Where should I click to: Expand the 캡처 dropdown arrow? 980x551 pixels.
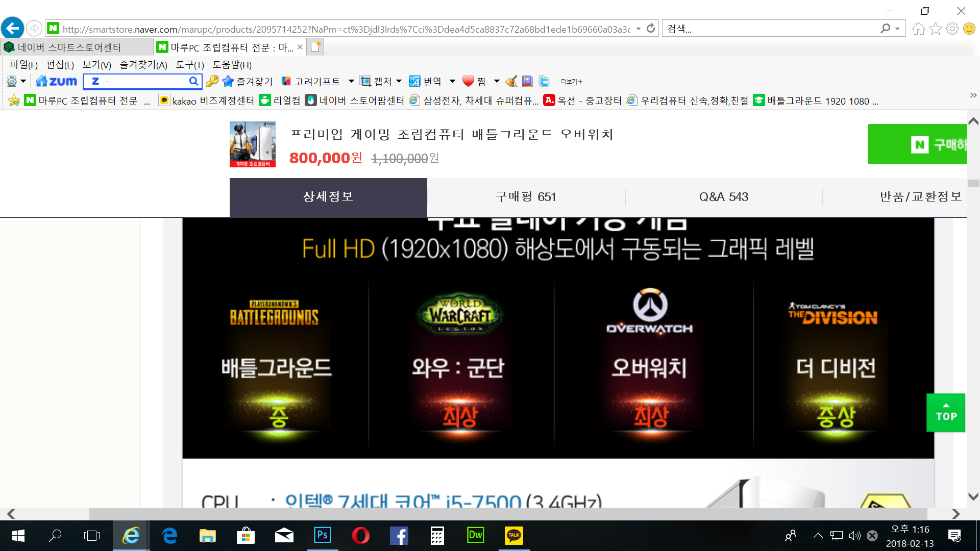click(x=399, y=81)
